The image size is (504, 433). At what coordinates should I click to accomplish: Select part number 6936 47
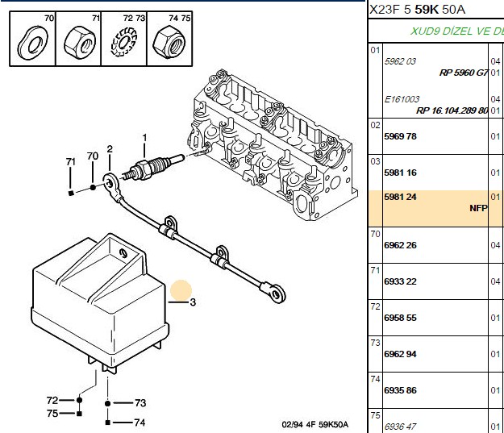(400, 427)
